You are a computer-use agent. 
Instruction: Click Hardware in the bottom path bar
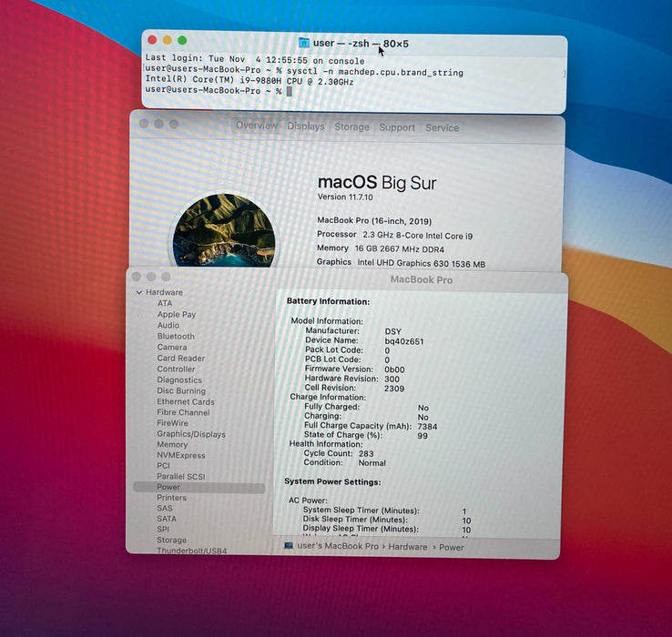coord(408,547)
